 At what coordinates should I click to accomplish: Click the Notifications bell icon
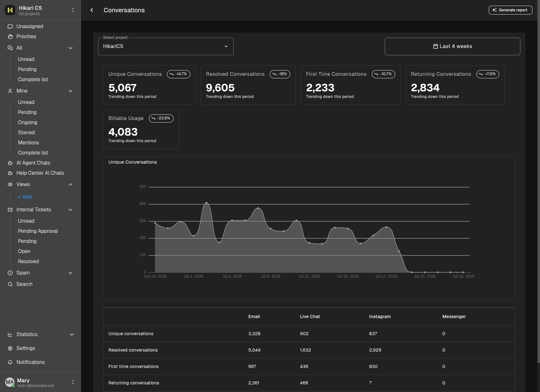click(x=10, y=362)
